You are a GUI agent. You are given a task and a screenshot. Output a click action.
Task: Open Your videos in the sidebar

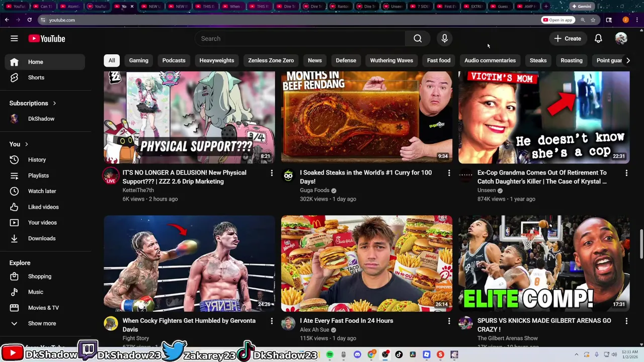tap(45, 223)
